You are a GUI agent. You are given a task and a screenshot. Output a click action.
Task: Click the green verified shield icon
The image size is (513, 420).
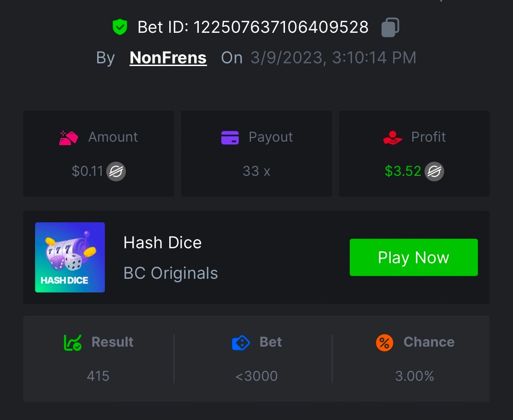119,27
